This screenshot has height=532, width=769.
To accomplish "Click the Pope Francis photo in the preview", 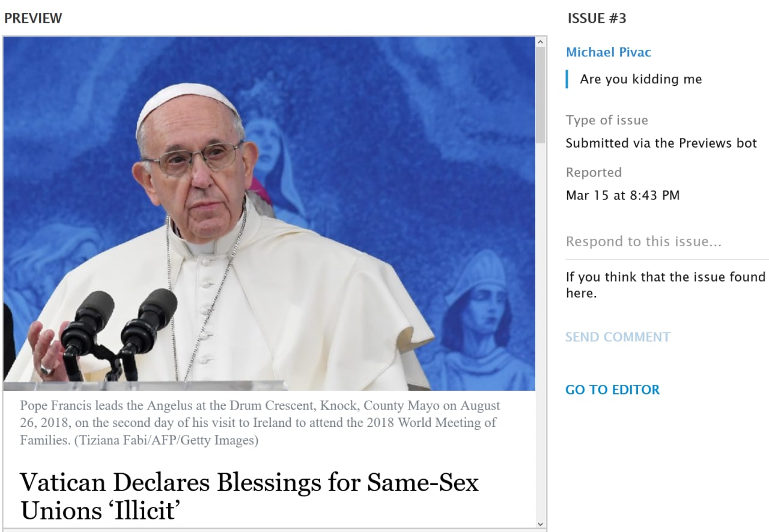I will tap(269, 214).
